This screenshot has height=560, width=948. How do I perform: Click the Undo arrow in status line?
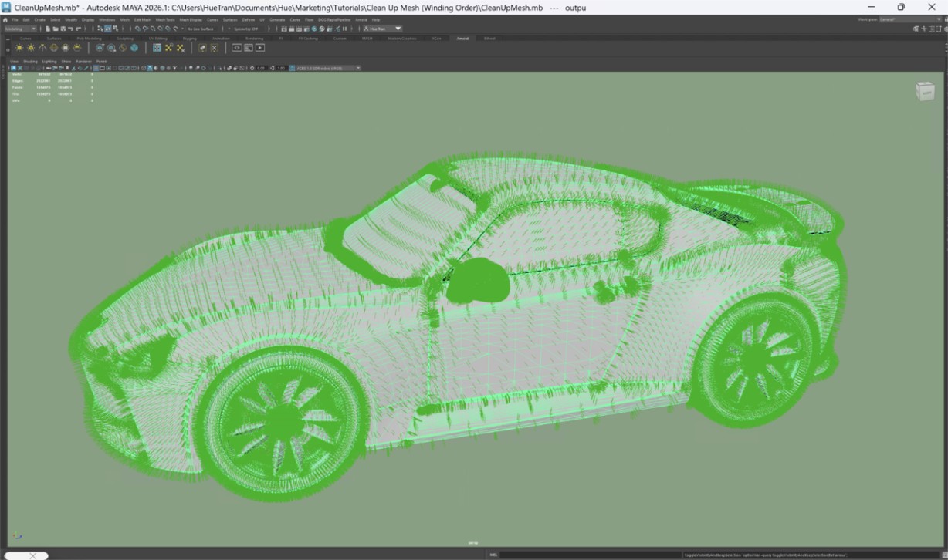(70, 29)
